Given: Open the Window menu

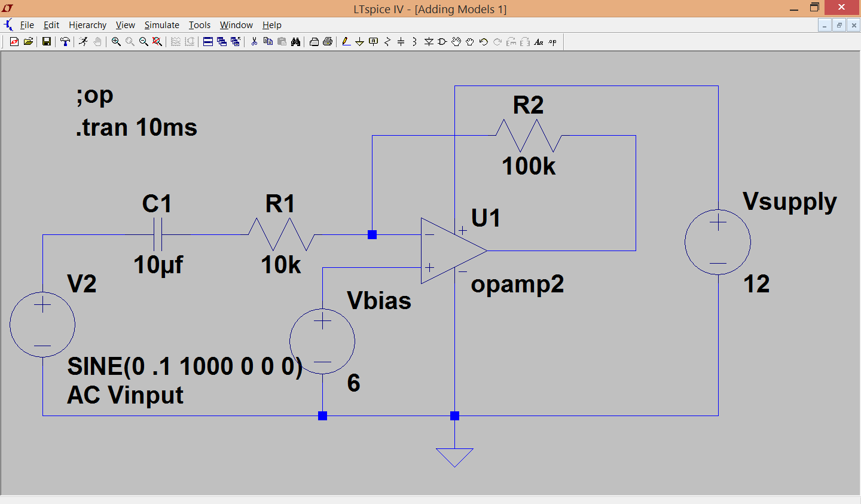Looking at the screenshot, I should point(236,25).
